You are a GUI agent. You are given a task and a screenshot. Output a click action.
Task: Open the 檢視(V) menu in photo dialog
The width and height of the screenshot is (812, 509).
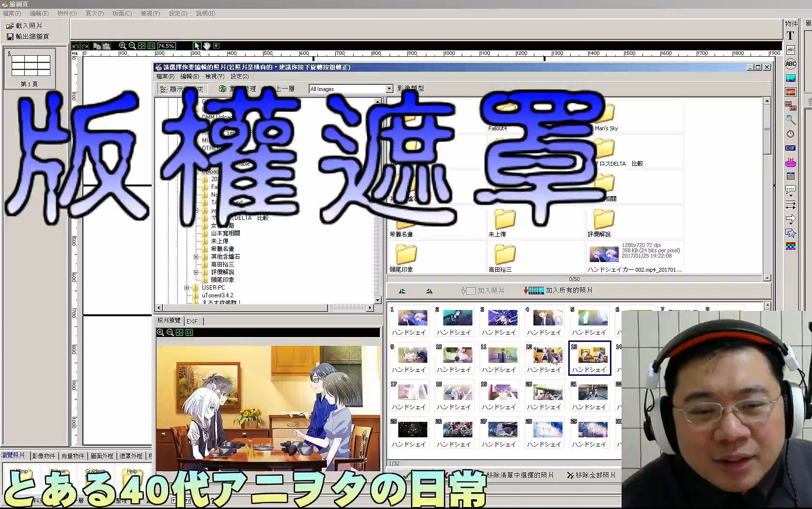[215, 77]
